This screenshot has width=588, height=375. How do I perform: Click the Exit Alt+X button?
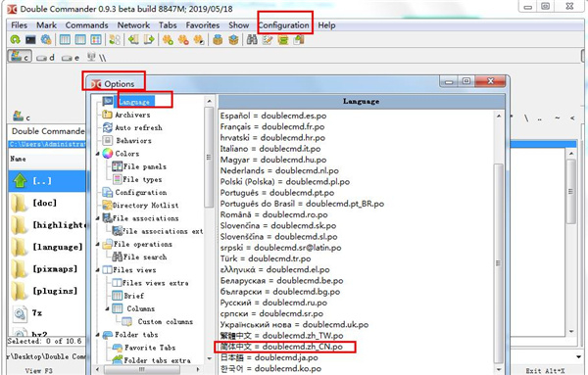click(x=546, y=371)
